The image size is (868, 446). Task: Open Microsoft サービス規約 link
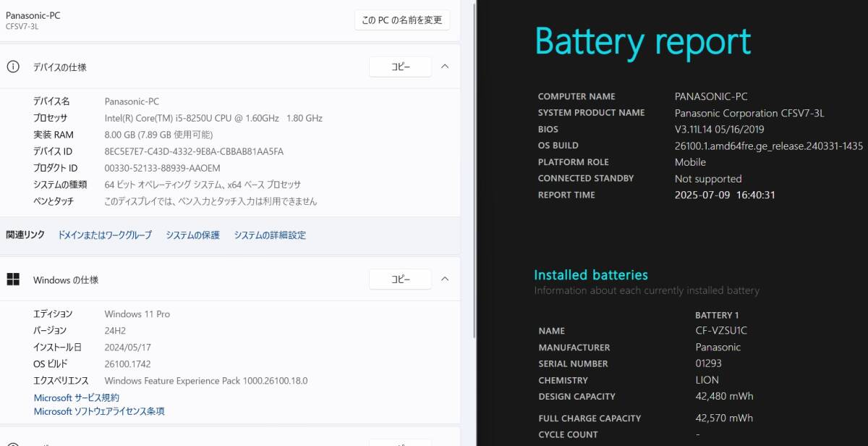click(x=77, y=397)
